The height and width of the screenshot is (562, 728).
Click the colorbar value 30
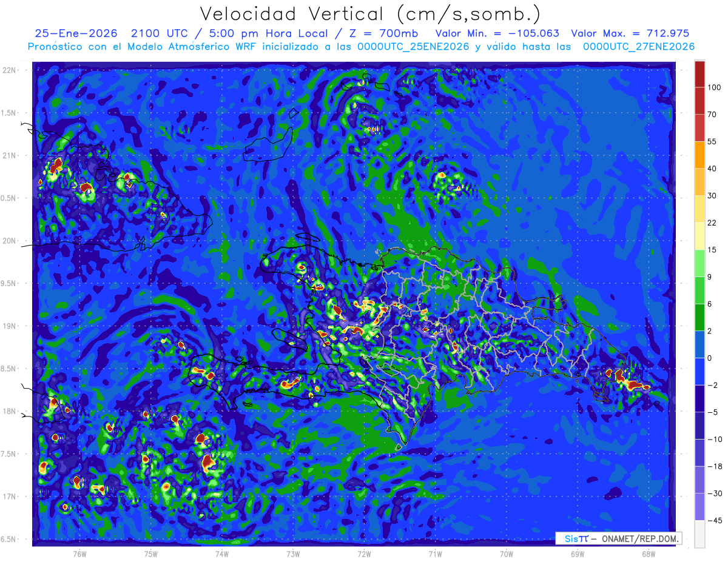tap(712, 196)
